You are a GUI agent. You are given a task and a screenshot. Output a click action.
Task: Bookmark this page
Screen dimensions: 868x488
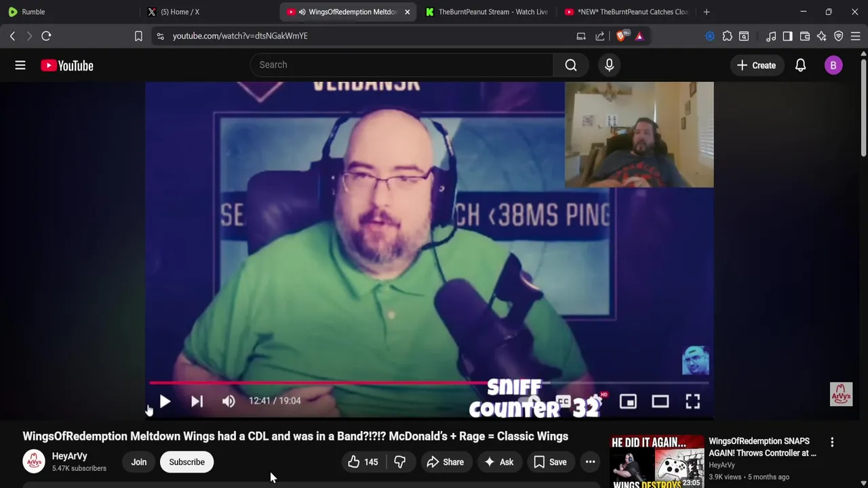pyautogui.click(x=138, y=36)
